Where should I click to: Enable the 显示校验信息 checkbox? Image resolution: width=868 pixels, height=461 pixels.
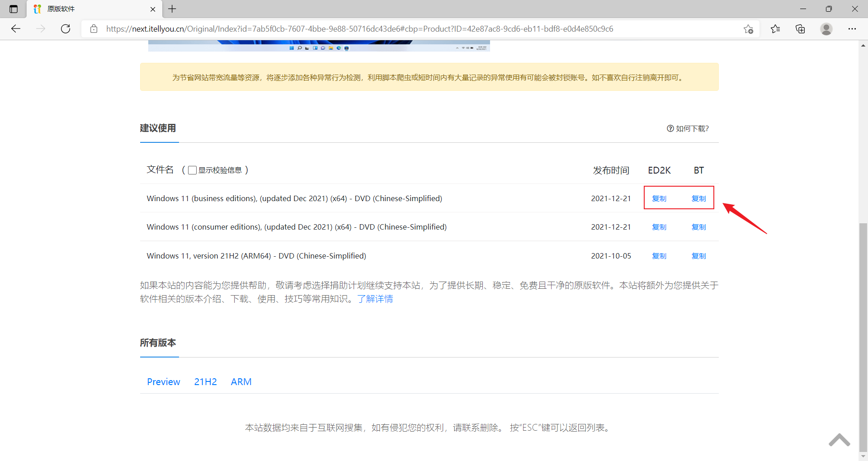[x=192, y=170]
